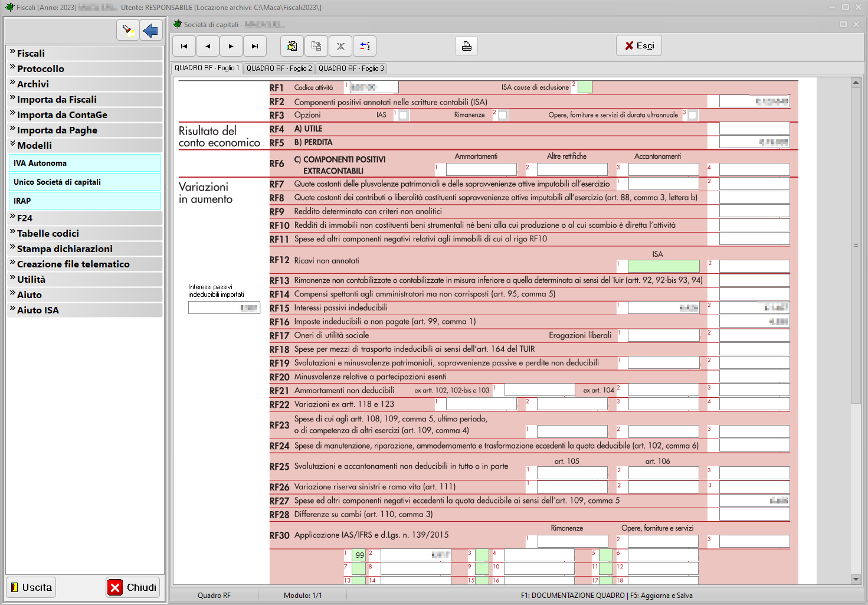
Task: Go to the previous record
Action: point(208,46)
